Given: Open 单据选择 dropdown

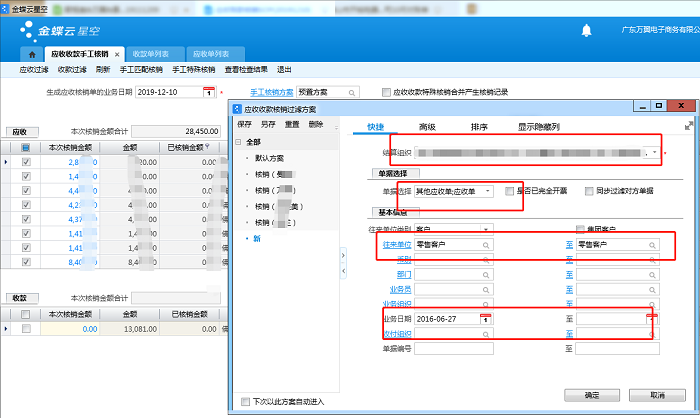Looking at the screenshot, I should coord(487,190).
